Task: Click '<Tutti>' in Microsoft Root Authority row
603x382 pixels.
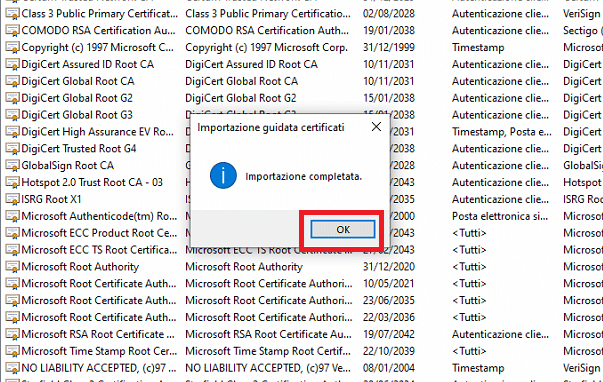Action: tap(469, 267)
